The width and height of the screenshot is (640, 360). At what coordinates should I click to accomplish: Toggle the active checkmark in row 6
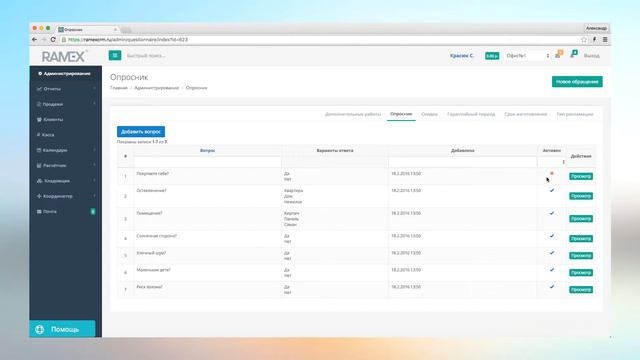coord(551,270)
